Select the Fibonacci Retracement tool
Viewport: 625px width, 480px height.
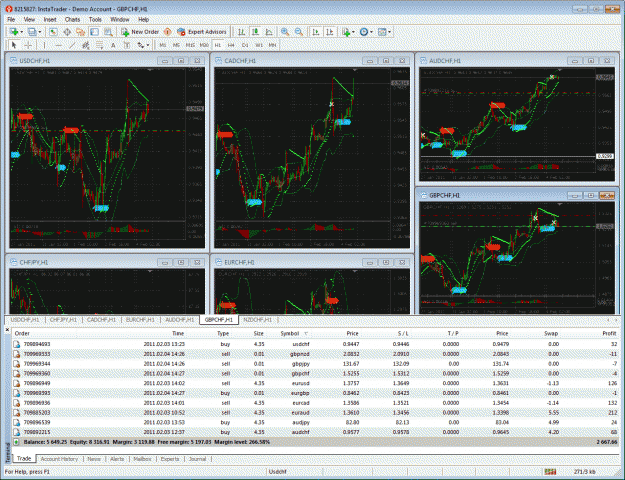click(100, 45)
